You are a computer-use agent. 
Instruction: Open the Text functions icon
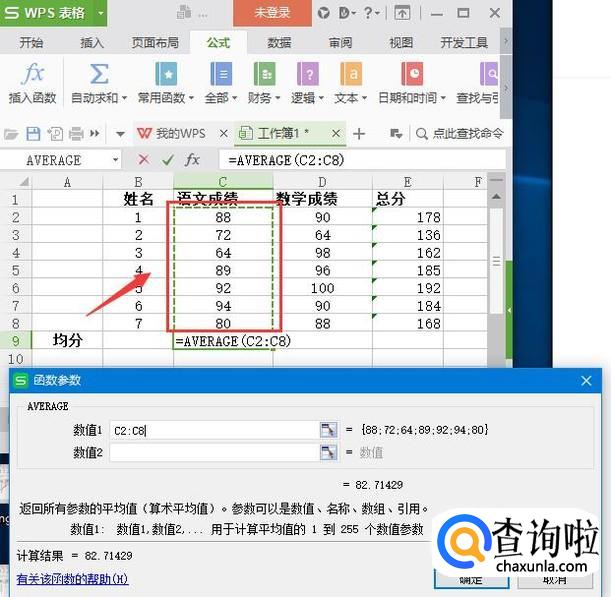click(351, 74)
